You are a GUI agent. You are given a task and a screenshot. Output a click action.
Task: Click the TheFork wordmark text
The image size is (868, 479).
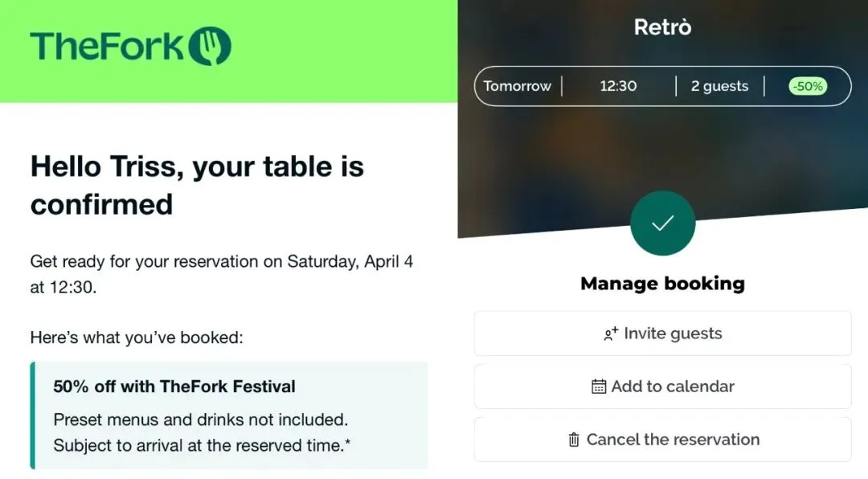tap(108, 46)
